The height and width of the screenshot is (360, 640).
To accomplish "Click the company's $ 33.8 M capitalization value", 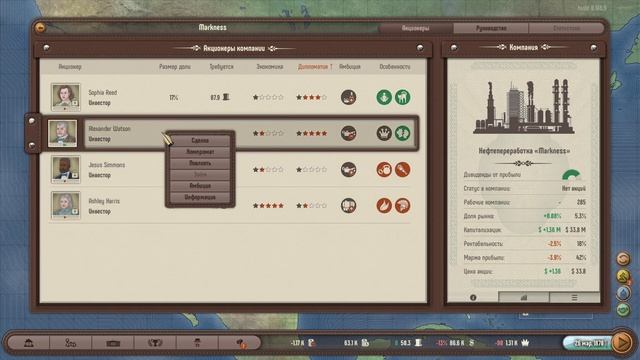I will pyautogui.click(x=576, y=230).
